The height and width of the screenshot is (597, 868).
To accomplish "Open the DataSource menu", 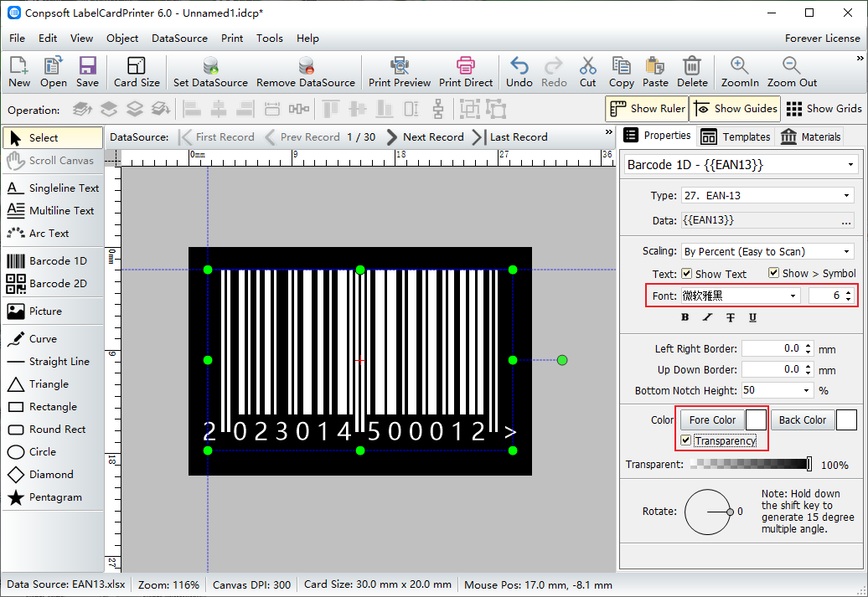I will click(x=179, y=39).
